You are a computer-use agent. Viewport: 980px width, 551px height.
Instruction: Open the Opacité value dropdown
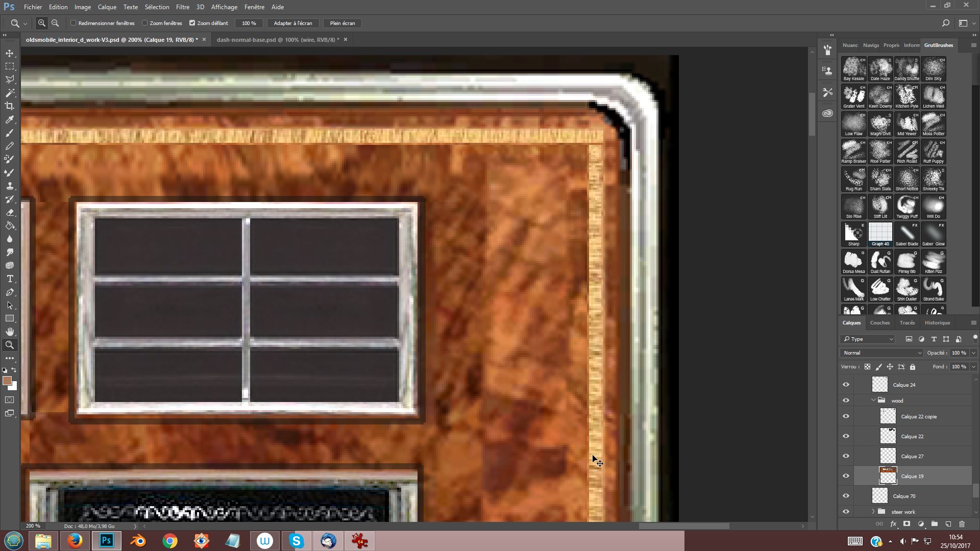[x=973, y=353]
